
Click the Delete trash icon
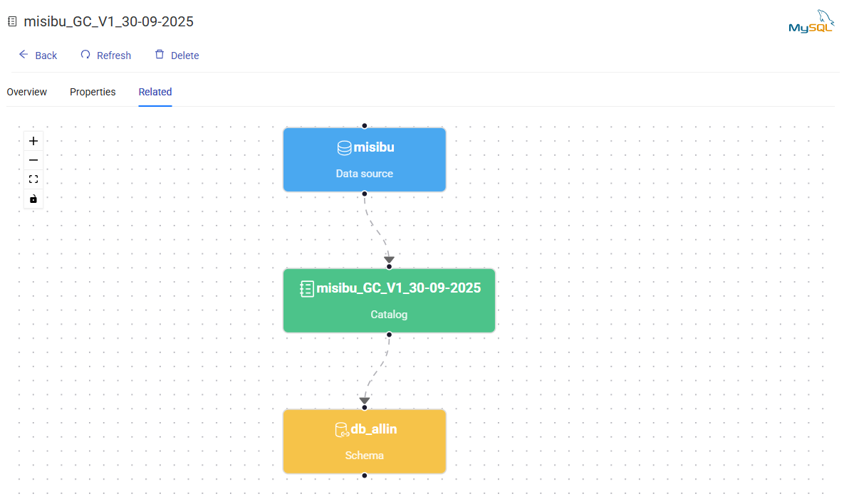coord(160,55)
